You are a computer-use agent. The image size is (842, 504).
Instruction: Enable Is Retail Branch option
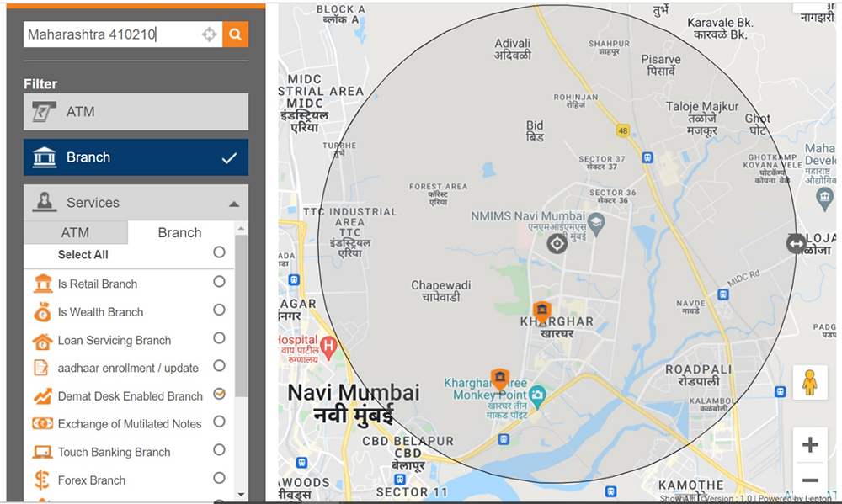(219, 281)
